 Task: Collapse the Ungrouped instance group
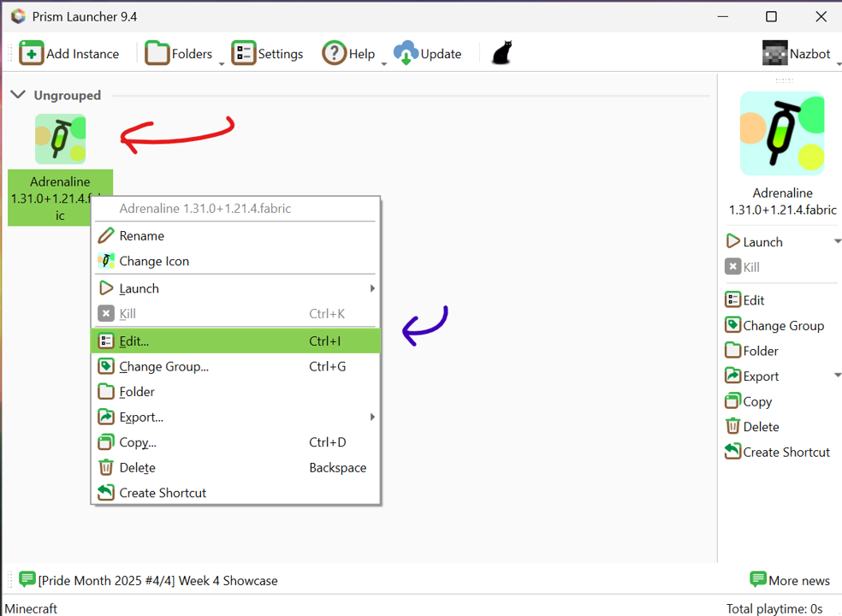click(x=18, y=95)
